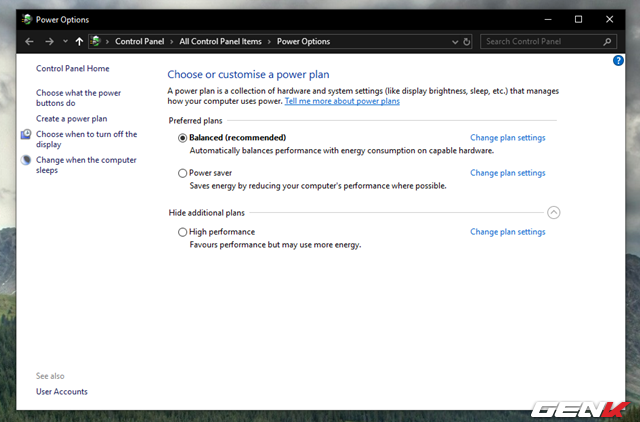Go forward using the right arrow
The width and height of the screenshot is (640, 422).
click(x=49, y=42)
